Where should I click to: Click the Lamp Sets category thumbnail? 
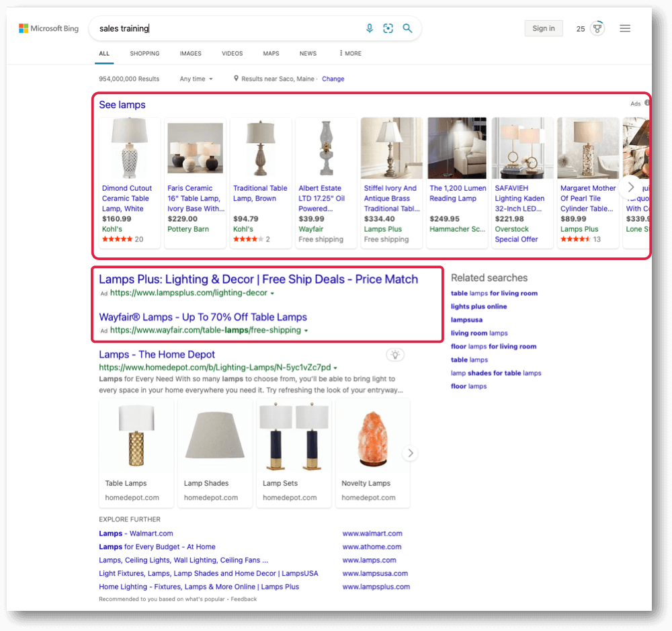tap(294, 435)
